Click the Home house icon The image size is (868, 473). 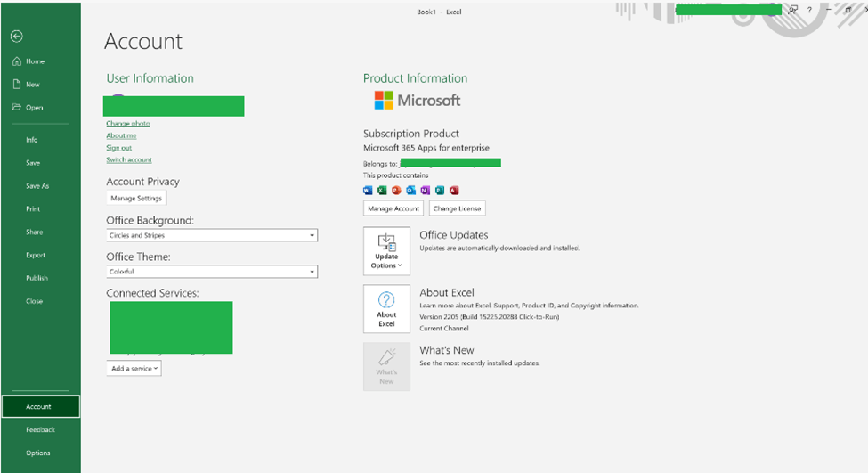(17, 61)
